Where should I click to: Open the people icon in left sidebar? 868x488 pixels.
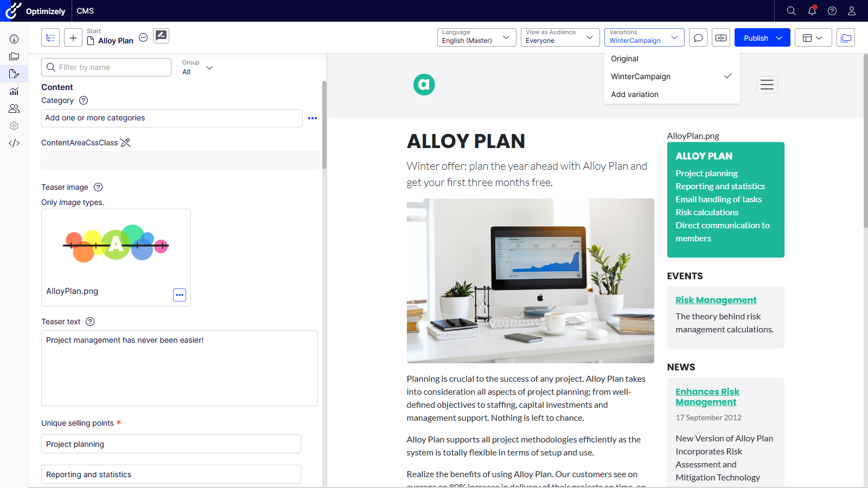[14, 108]
